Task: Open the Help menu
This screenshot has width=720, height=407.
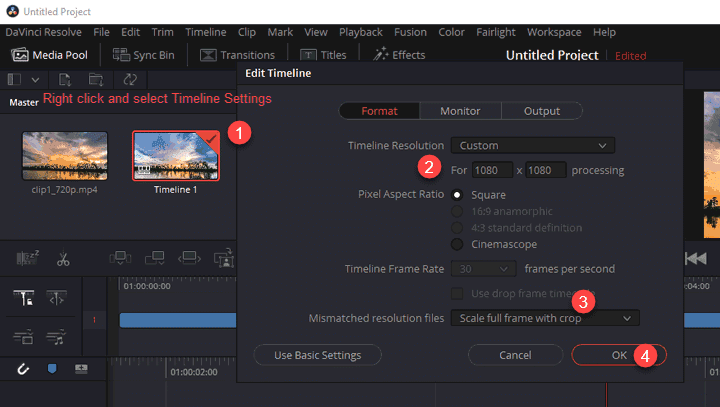Action: [604, 32]
